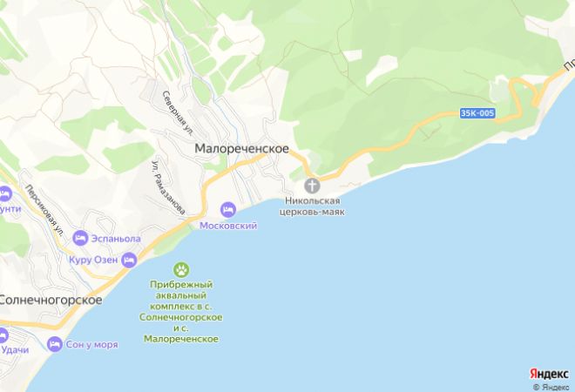
Task: Click the Московский hotel name label
Action: pos(228,226)
